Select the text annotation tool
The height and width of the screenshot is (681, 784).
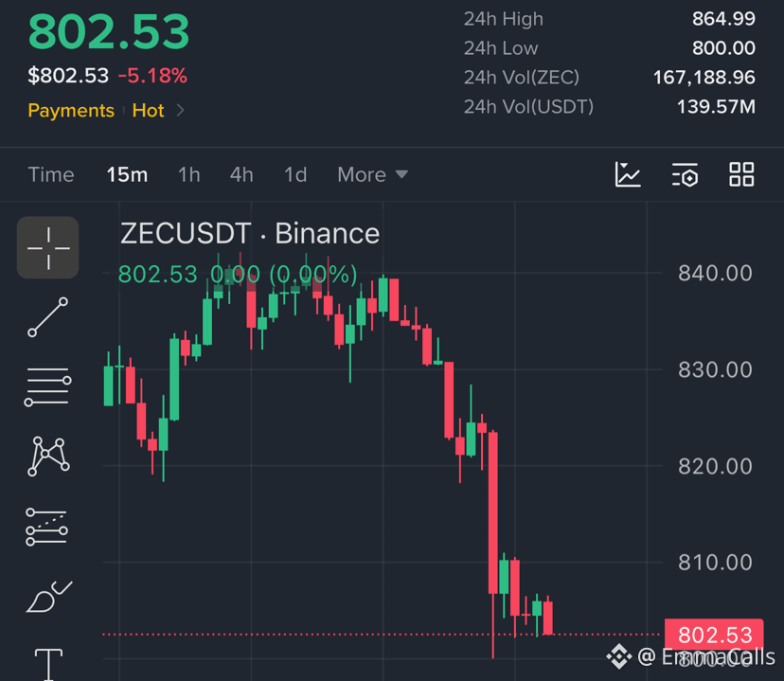[x=48, y=664]
